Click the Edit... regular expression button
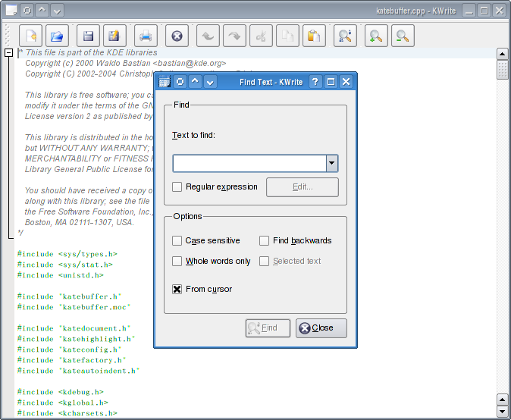This screenshot has height=420, width=511. click(x=303, y=187)
